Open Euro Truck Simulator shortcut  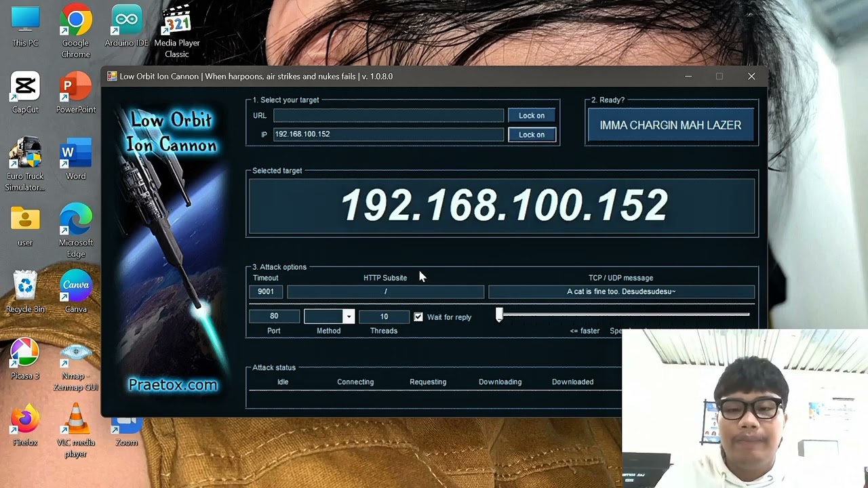[x=25, y=164]
